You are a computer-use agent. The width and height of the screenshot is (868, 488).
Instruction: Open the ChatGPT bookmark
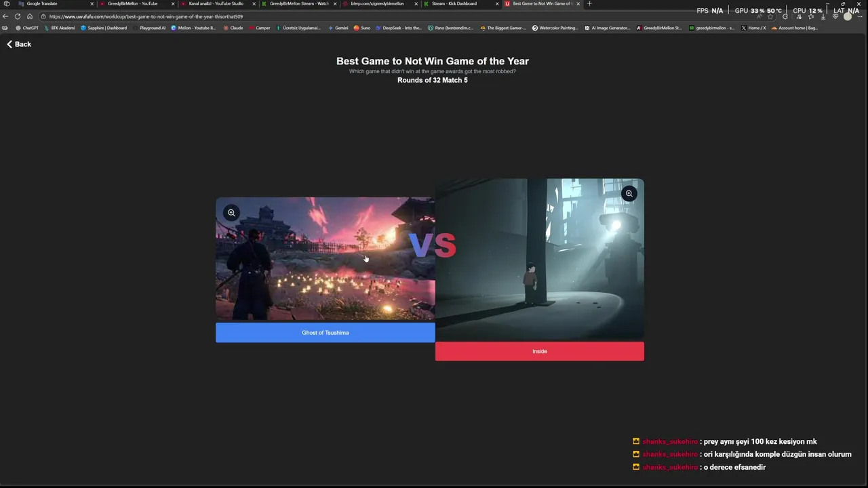tap(27, 28)
